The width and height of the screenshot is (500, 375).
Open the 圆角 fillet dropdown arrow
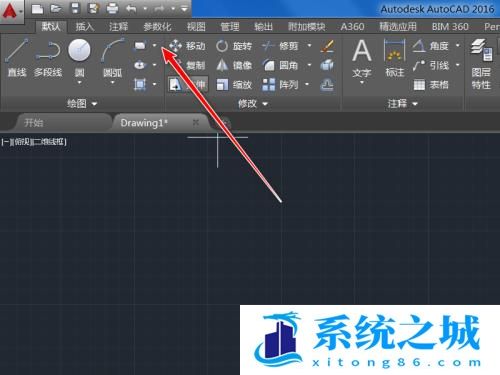(x=309, y=65)
